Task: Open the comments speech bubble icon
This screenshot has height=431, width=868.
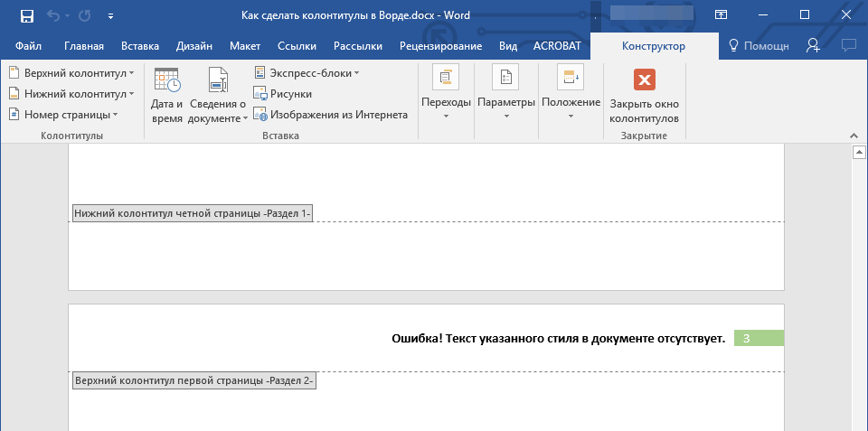Action: [848, 46]
